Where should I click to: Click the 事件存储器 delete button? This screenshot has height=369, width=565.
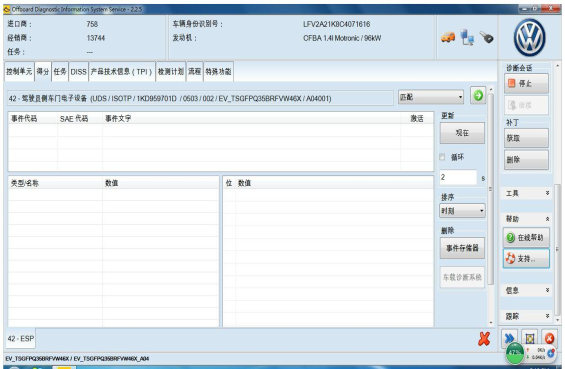pos(462,248)
